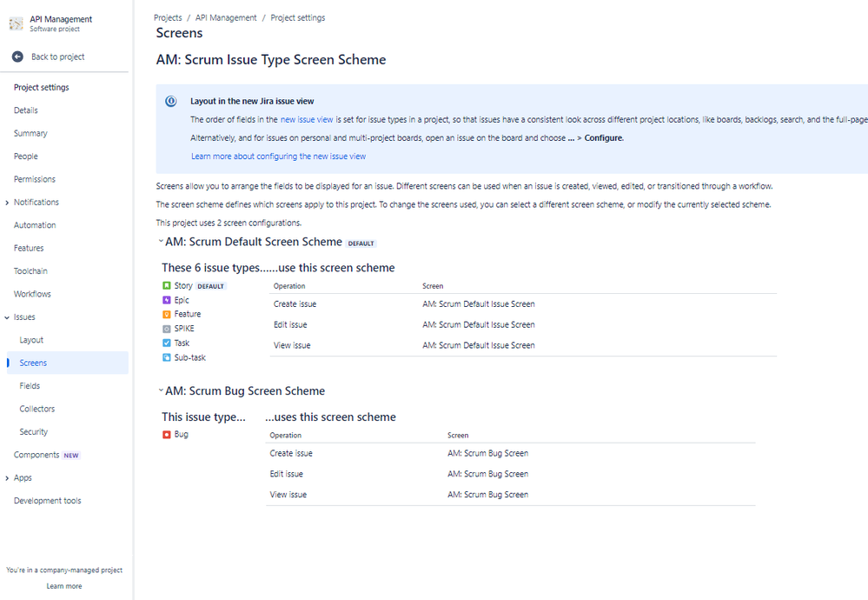The width and height of the screenshot is (868, 600).
Task: Select Workflows in the sidebar
Action: coord(31,293)
